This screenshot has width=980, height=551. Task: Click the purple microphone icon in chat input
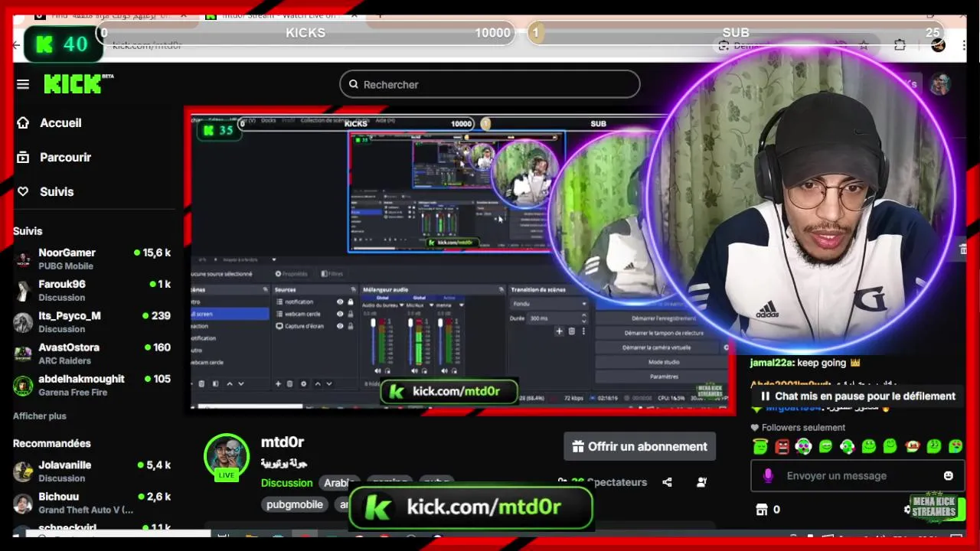coord(768,475)
